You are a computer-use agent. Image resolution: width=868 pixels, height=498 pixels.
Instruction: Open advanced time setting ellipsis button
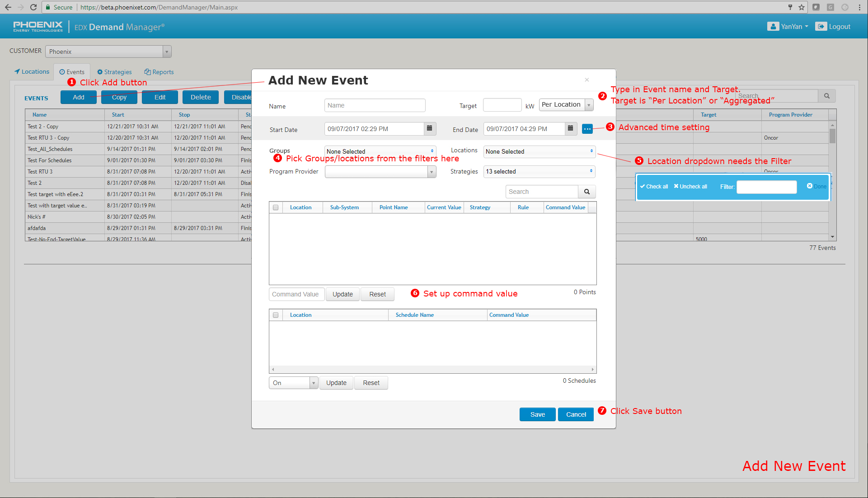pos(587,129)
